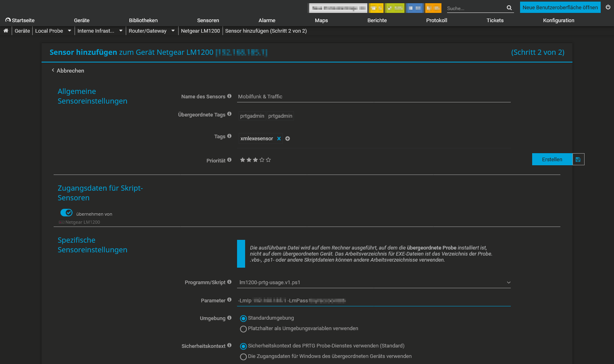Viewport: 614px width, 364px height.
Task: Select Platzhalter als Umgebungsvariablen verwenden
Action: coord(243,329)
